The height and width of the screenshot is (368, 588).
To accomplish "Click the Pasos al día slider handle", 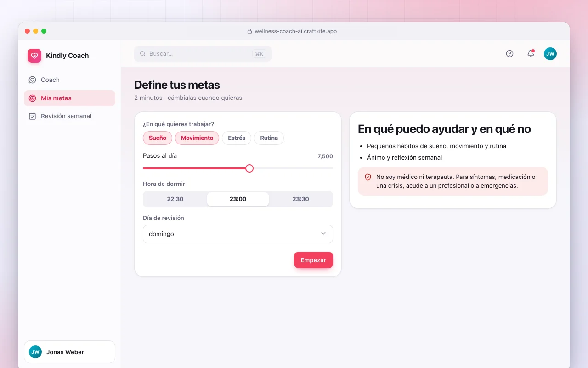I will (249, 168).
